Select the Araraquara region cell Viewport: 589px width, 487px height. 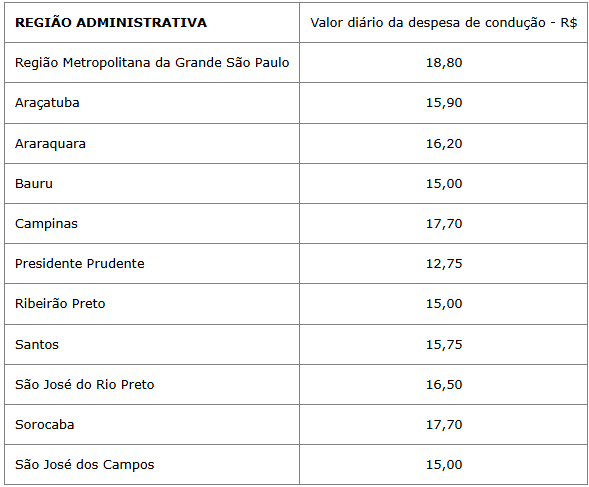tap(152, 144)
